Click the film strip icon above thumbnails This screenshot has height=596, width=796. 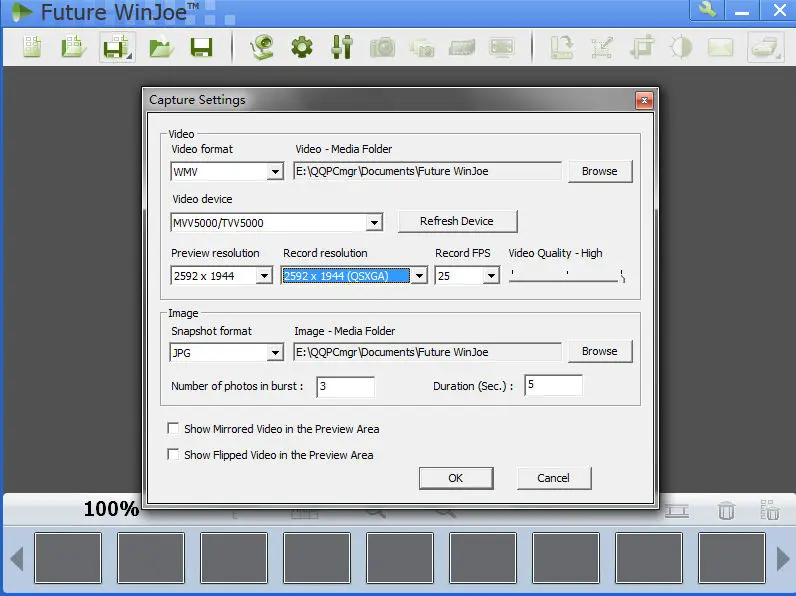pyautogui.click(x=677, y=511)
